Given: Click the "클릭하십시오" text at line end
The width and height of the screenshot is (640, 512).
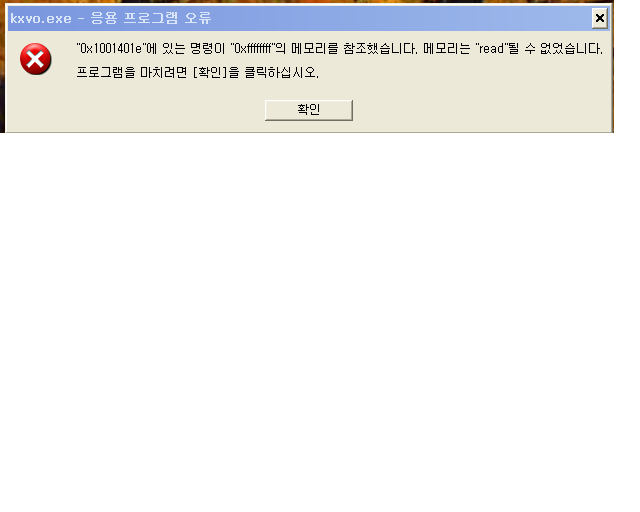Looking at the screenshot, I should pos(281,73).
